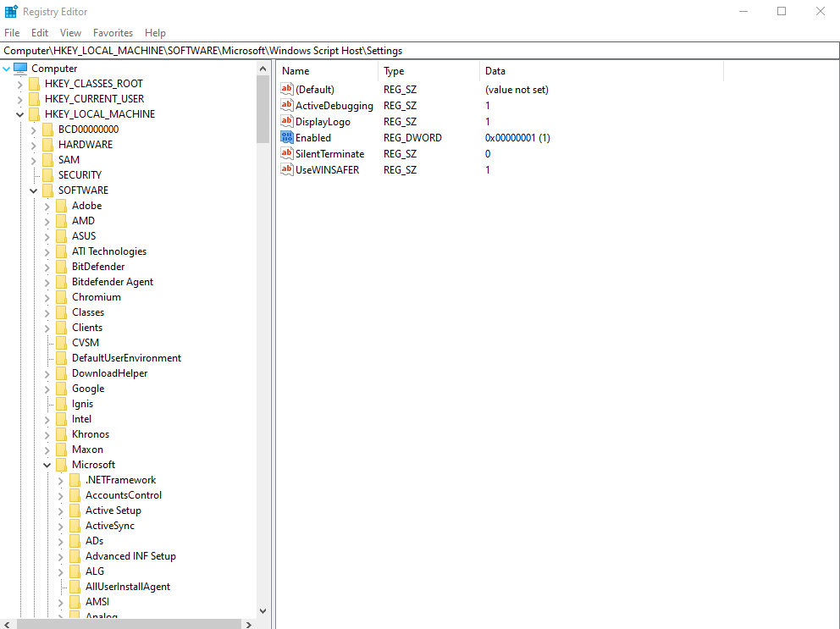Open the View menu

[70, 33]
